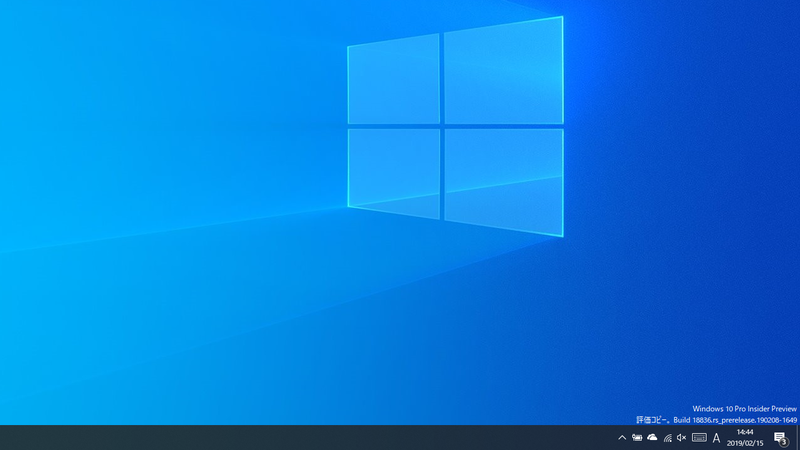Open the touch keyboard tray icon

click(699, 438)
